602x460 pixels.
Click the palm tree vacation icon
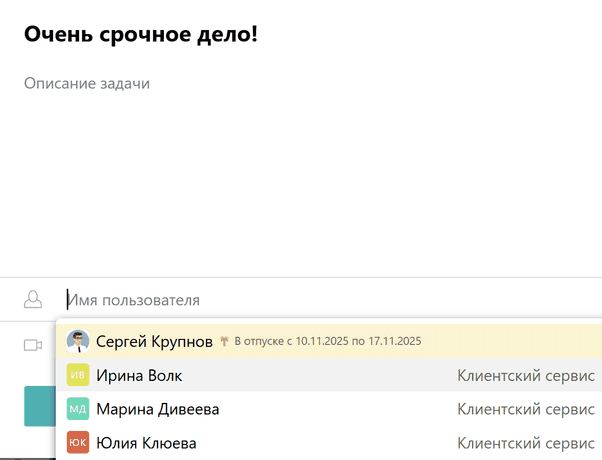click(224, 341)
